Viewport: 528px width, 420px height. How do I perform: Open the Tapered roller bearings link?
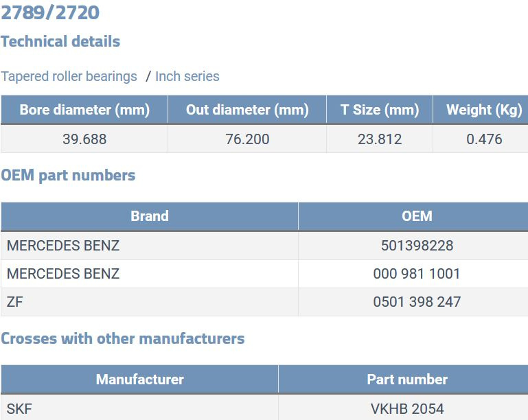[69, 76]
